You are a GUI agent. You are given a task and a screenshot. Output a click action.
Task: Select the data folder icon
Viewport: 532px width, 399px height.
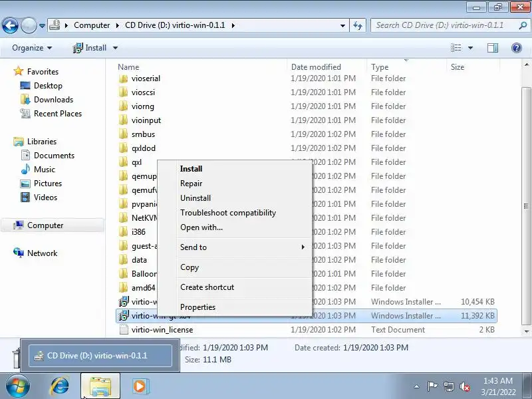[123, 259]
